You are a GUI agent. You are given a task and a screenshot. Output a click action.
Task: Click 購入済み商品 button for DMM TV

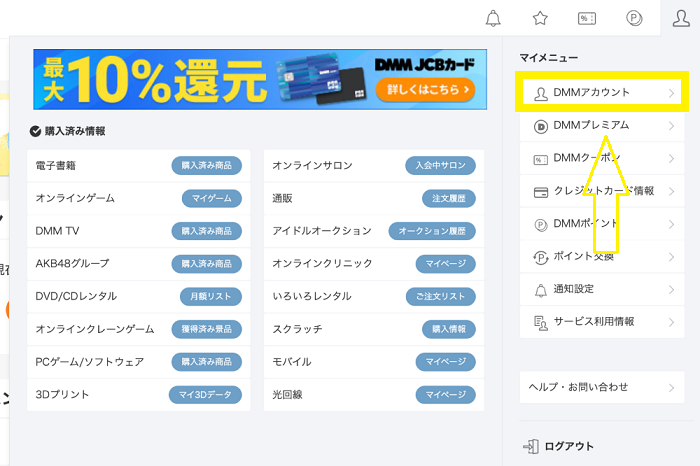(x=207, y=231)
